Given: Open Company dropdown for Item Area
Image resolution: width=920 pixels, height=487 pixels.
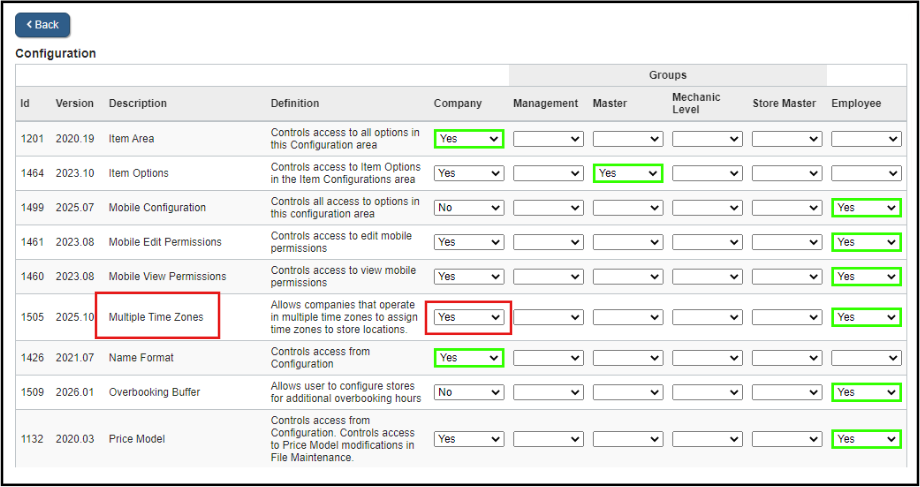Looking at the screenshot, I should 468,139.
